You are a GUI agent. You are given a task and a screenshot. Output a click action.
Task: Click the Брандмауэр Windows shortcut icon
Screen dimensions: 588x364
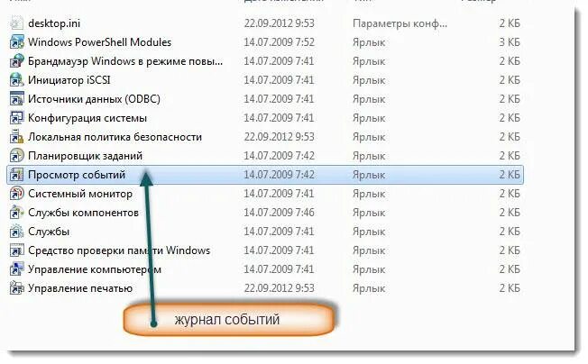pyautogui.click(x=16, y=61)
